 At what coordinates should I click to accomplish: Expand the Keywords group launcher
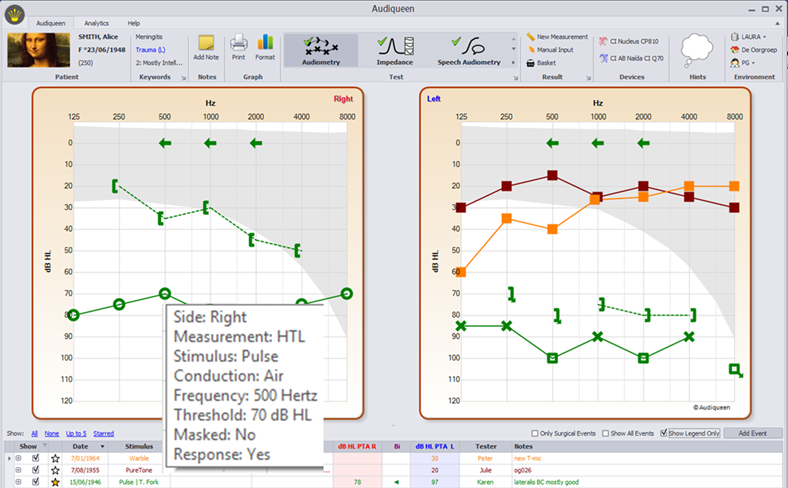[x=183, y=78]
